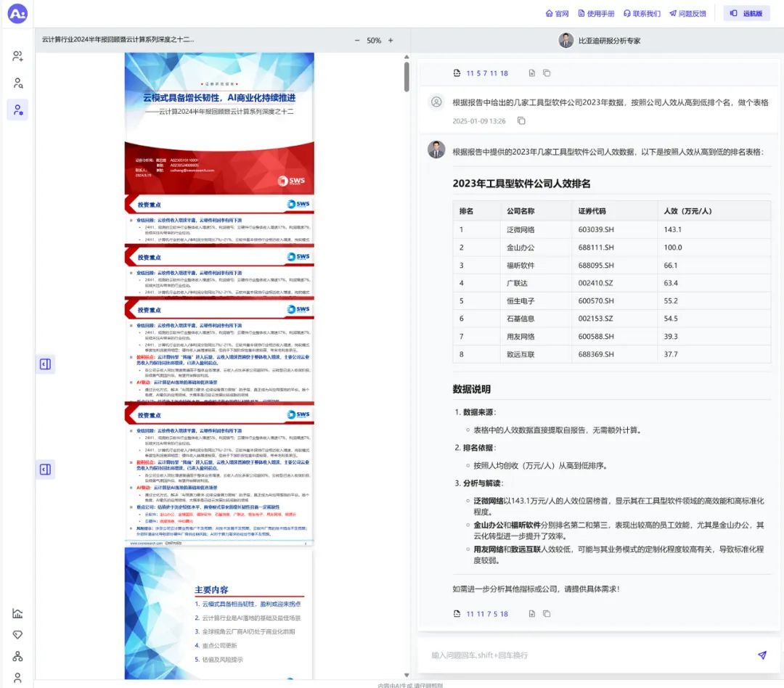784x688 pixels.
Task: Click the copy icon after citations 11 5 7 11 18
Action: (547, 73)
